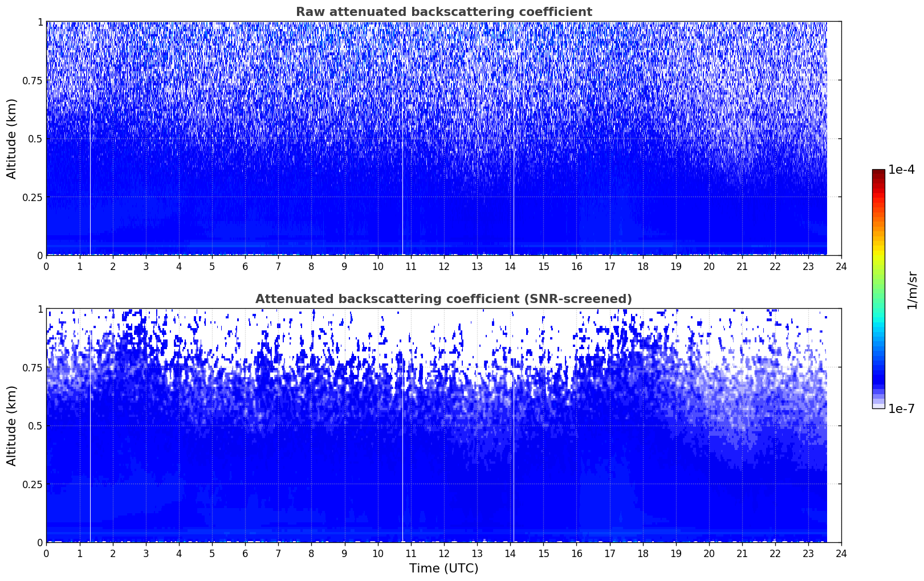Click hour tick '15' under the SNR-screened plot

[x=543, y=553]
